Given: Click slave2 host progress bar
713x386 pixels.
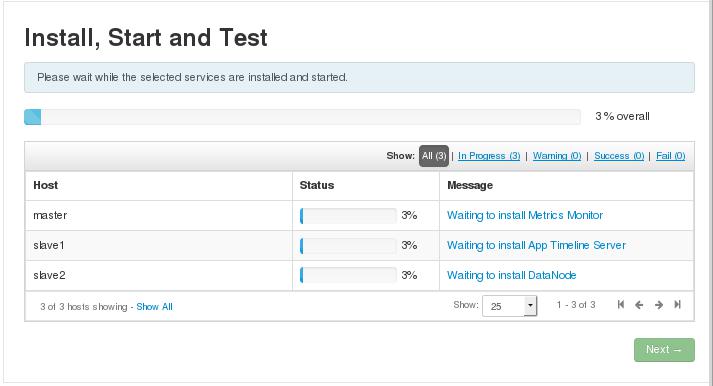Looking at the screenshot, I should 348,276.
